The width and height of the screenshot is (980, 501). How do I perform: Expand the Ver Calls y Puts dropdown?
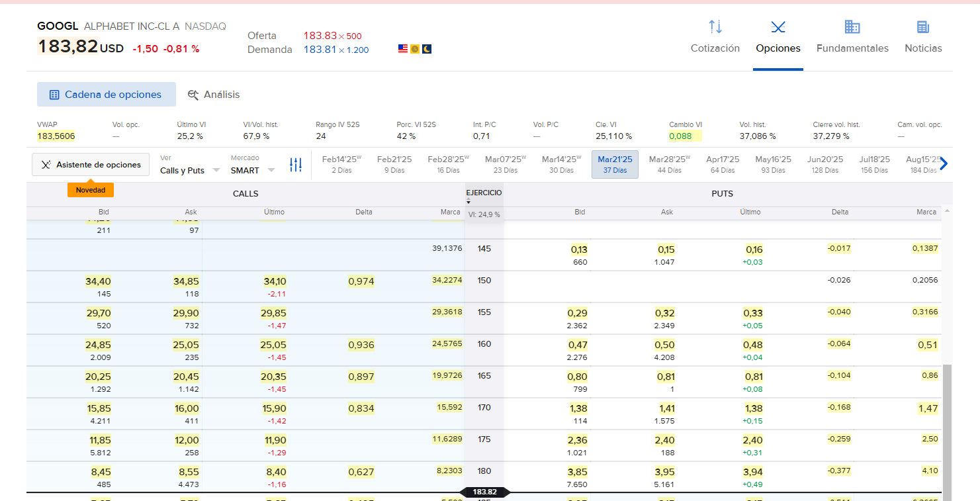pyautogui.click(x=190, y=170)
